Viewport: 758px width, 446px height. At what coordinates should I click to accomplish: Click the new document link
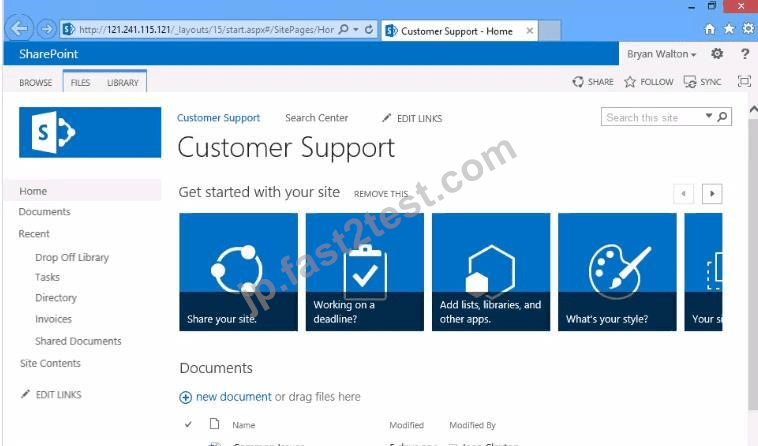point(234,397)
